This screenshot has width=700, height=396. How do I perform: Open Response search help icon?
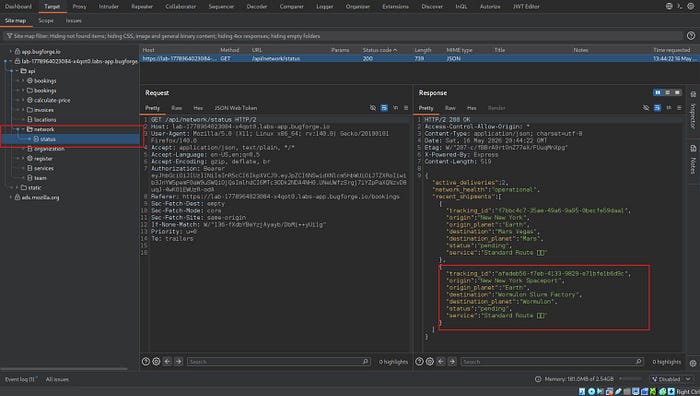tap(419, 362)
